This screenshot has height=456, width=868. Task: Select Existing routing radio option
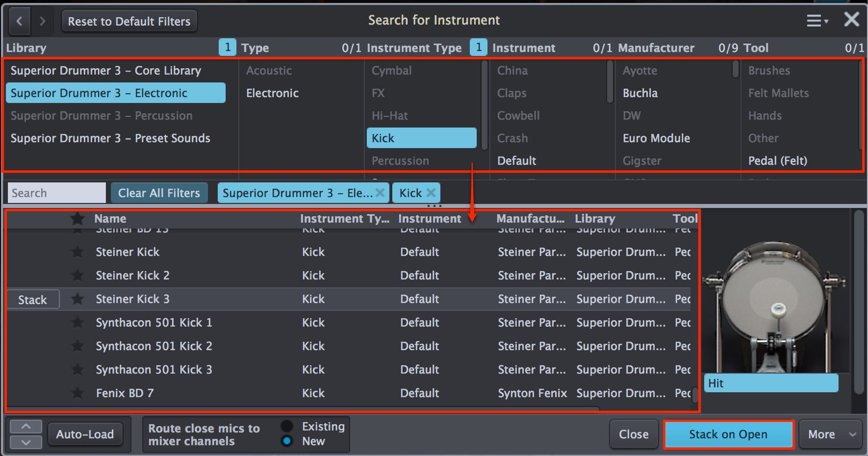pyautogui.click(x=287, y=426)
